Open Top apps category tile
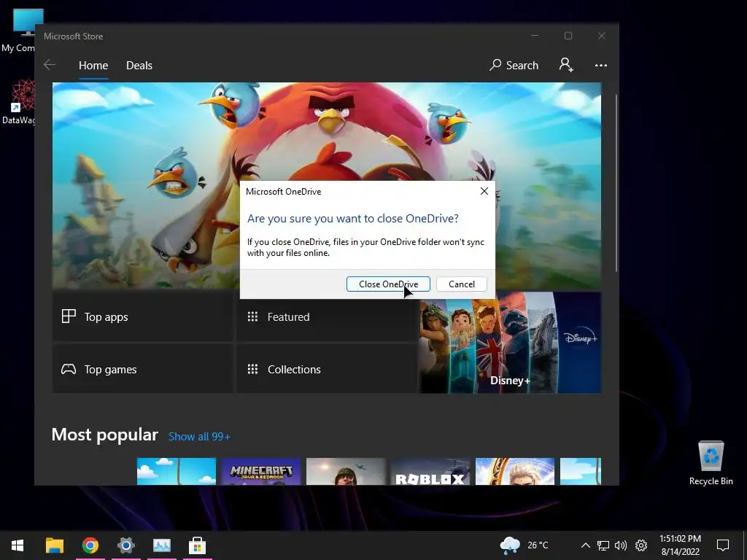This screenshot has height=560, width=747. (x=143, y=316)
